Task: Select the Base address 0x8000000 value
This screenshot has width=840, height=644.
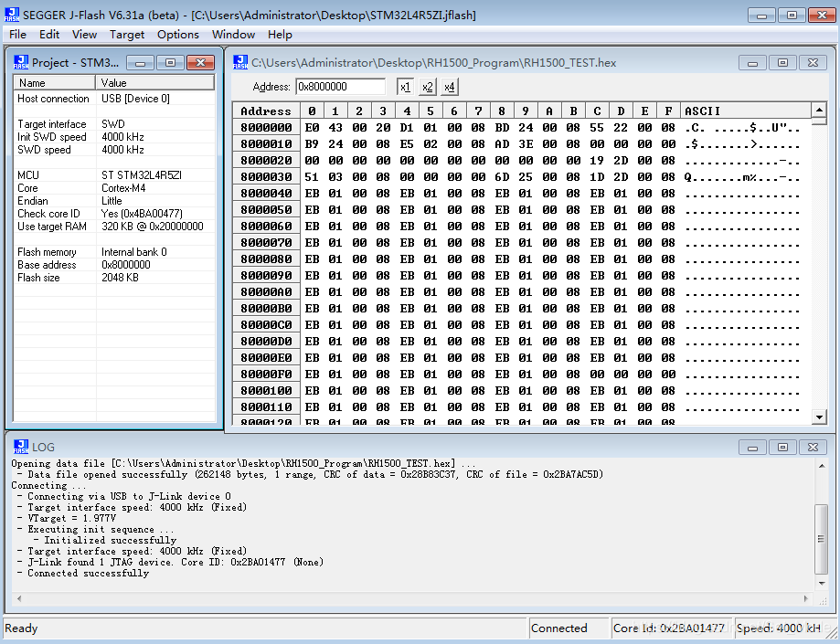Action: pyautogui.click(x=126, y=265)
